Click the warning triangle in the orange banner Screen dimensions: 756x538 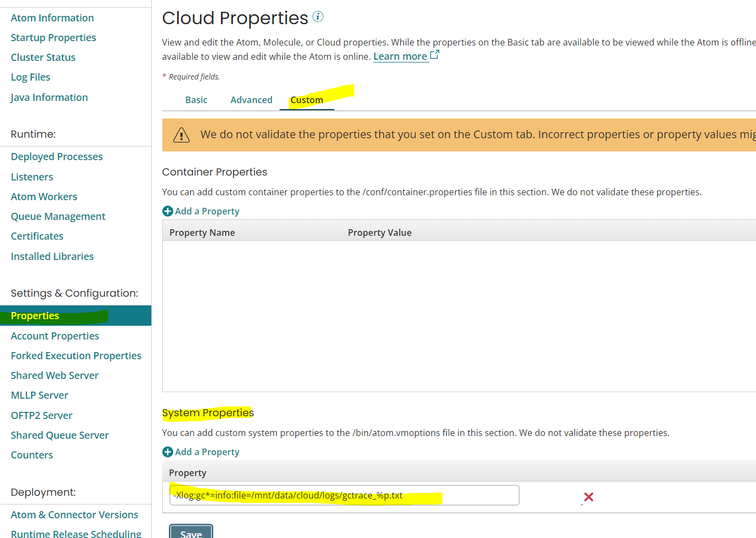pos(181,134)
